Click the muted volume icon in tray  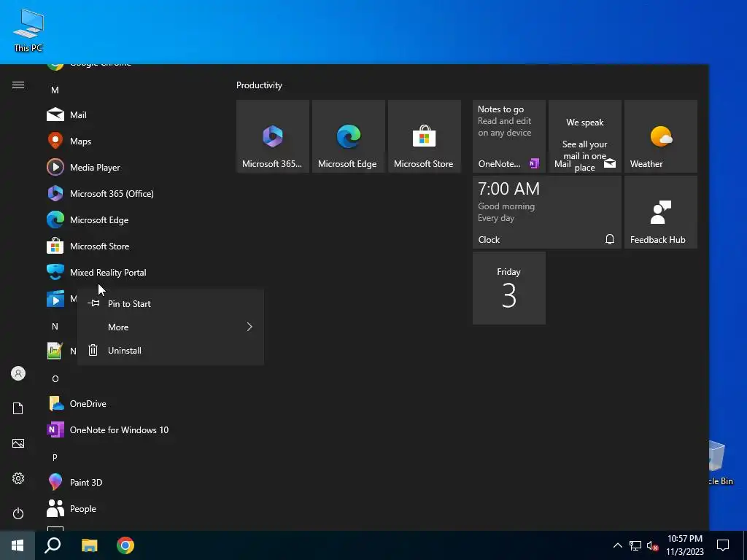click(x=652, y=545)
